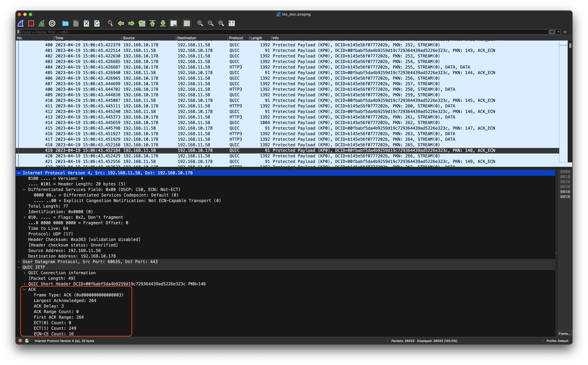Click the Frame... button
Viewport: 588px width, 365px height.
coord(564,333)
